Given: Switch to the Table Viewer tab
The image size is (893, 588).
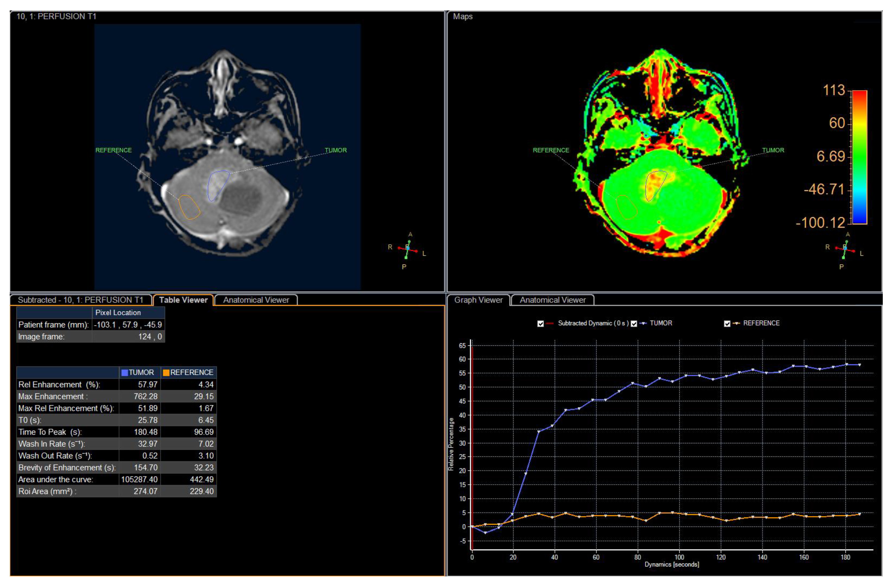Looking at the screenshot, I should point(183,300).
